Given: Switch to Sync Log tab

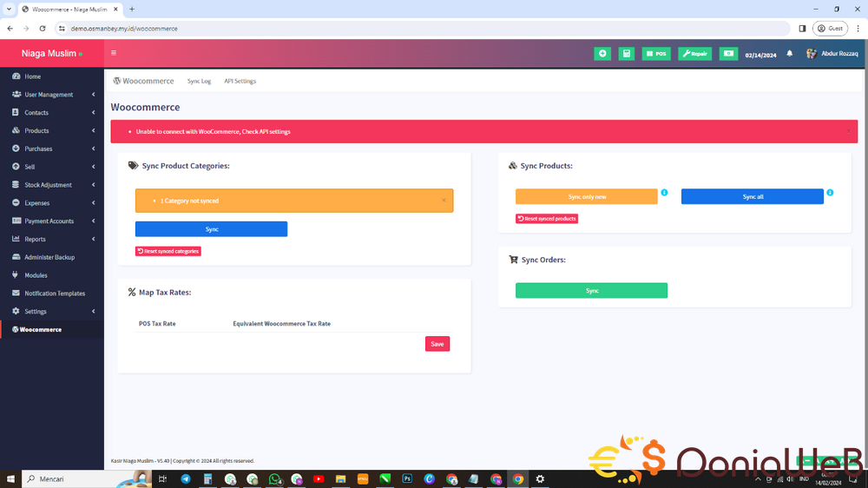Looking at the screenshot, I should (x=199, y=81).
